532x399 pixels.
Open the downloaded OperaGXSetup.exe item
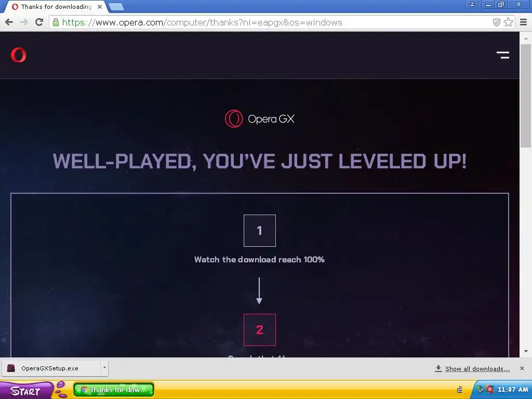coord(51,368)
